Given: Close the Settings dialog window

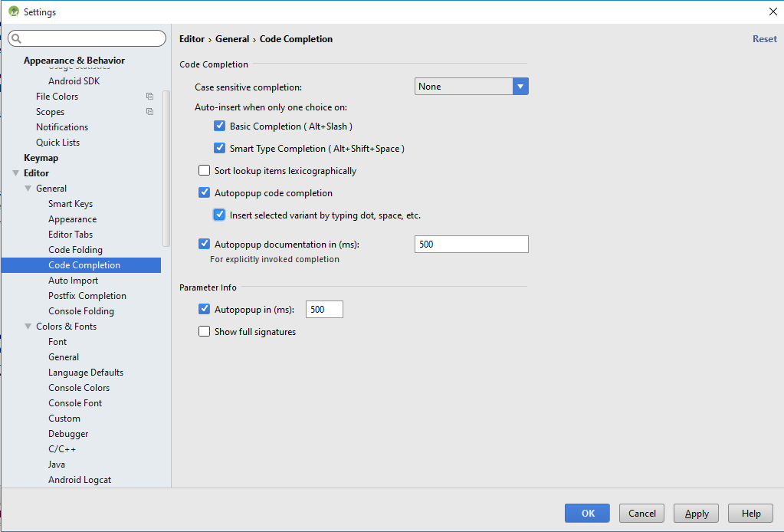Looking at the screenshot, I should pos(773,11).
